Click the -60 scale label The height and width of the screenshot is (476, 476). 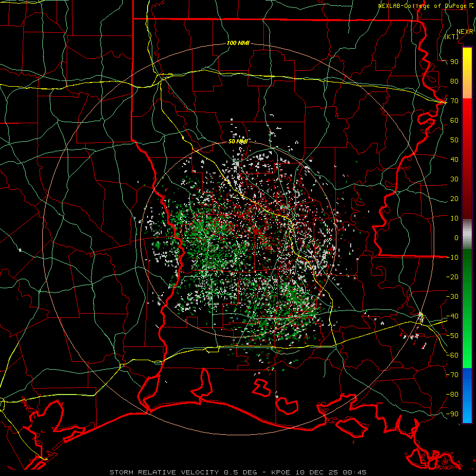(452, 355)
